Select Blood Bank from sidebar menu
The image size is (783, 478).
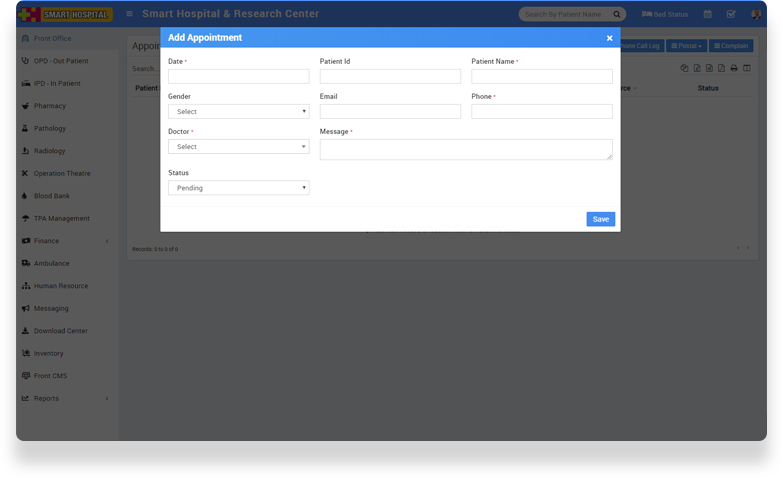(x=51, y=196)
